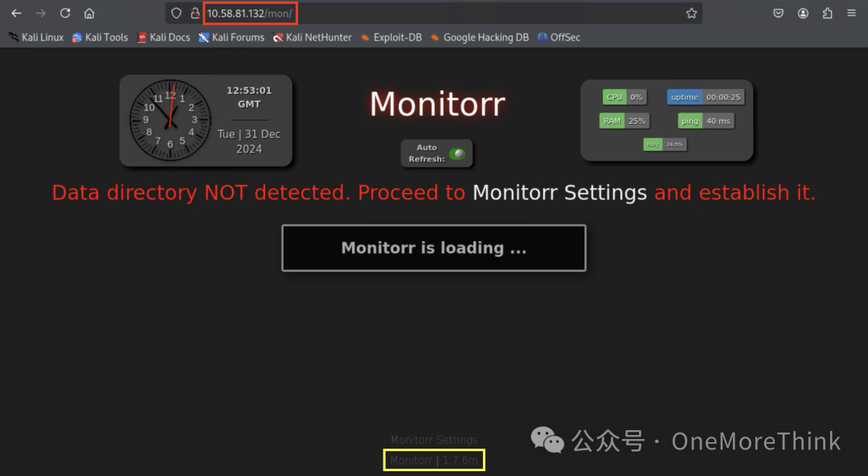
Task: Open the Exploit-DB bookmark
Action: [391, 37]
